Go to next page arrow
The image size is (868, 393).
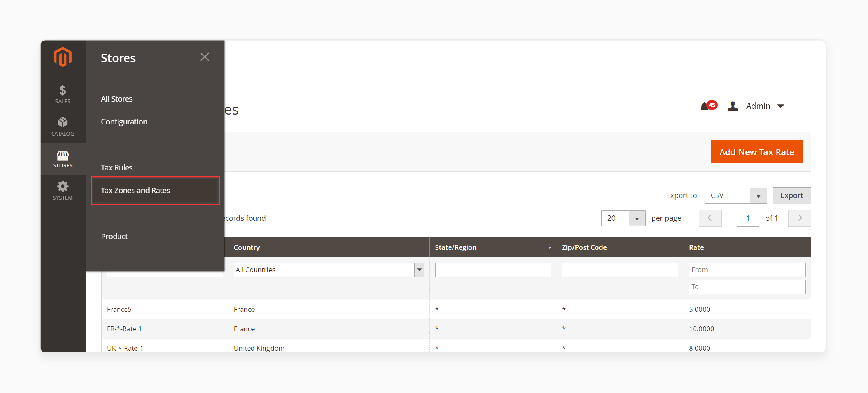click(799, 218)
